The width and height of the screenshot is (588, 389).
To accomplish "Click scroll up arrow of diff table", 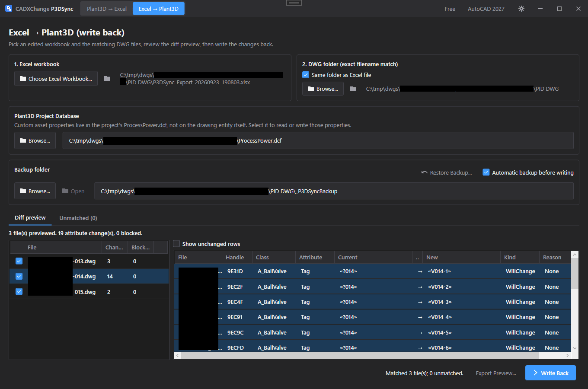I will (x=575, y=255).
